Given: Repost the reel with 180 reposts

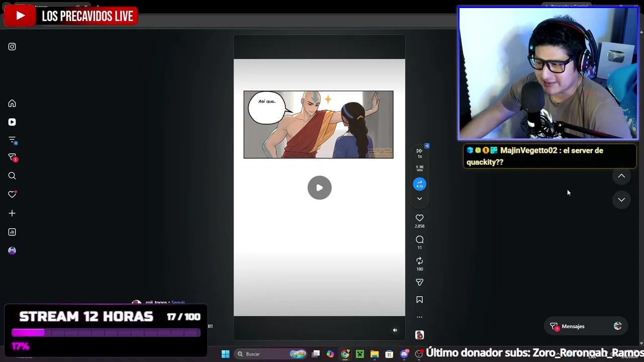Looking at the screenshot, I should pyautogui.click(x=420, y=261).
